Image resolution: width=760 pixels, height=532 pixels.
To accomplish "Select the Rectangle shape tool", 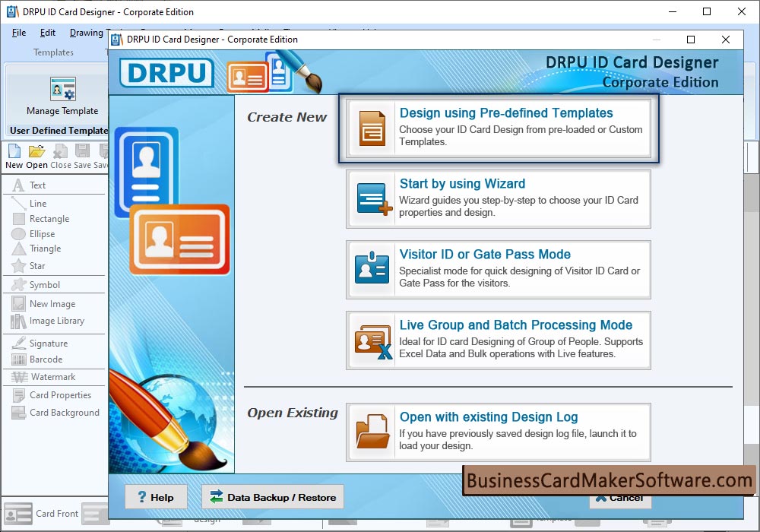I will pos(41,219).
